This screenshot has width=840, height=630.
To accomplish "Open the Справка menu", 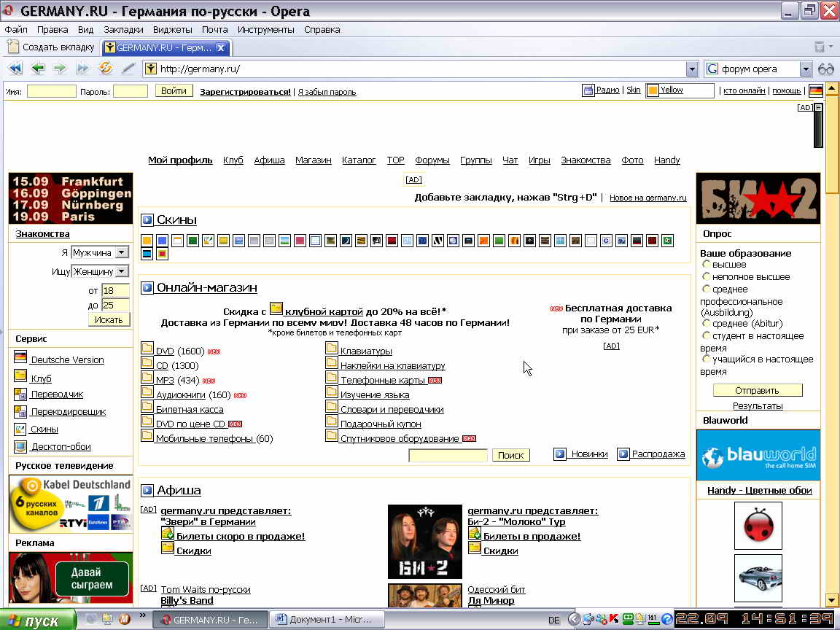I will [x=322, y=29].
